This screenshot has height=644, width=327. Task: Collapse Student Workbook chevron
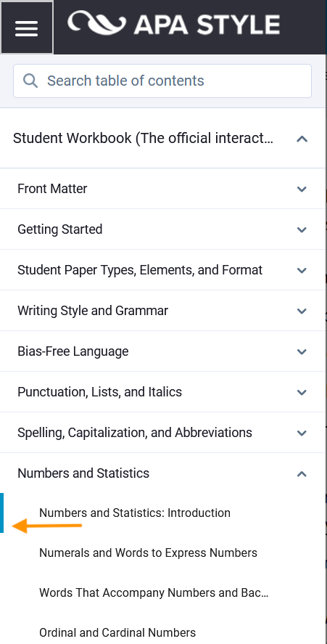click(x=302, y=139)
